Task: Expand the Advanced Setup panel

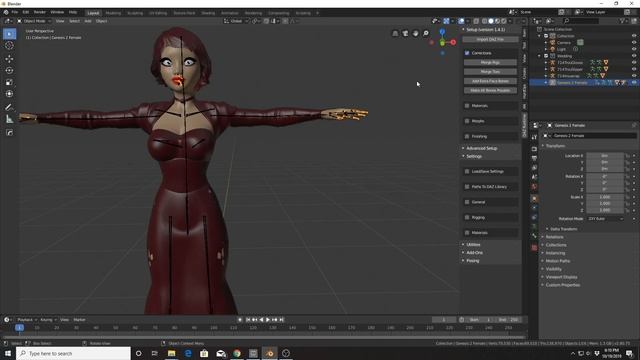Action: (x=482, y=148)
